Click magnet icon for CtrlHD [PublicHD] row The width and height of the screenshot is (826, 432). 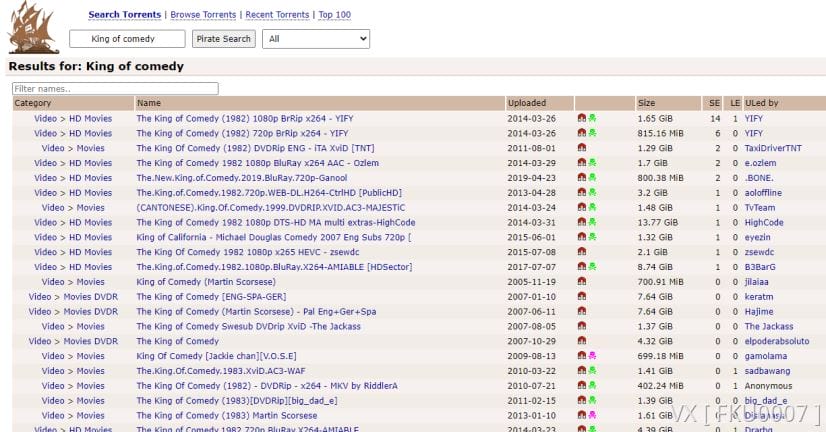(582, 192)
